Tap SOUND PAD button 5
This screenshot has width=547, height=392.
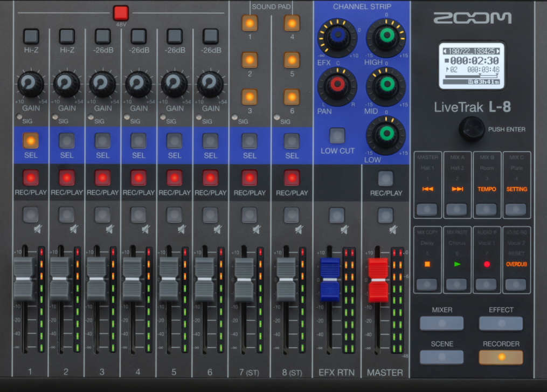click(292, 60)
